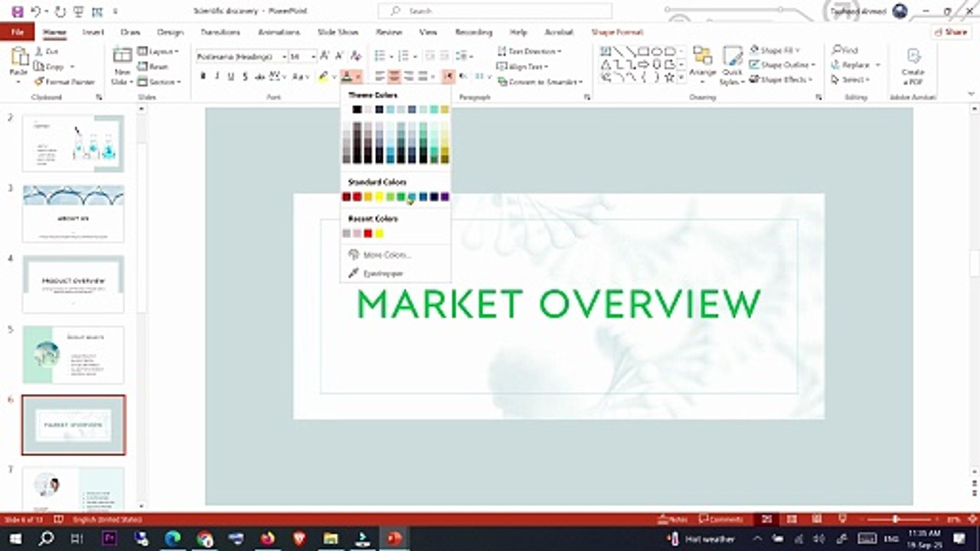Open Windows search on the taskbar
Screen dimensions: 980x551
pyautogui.click(x=46, y=539)
